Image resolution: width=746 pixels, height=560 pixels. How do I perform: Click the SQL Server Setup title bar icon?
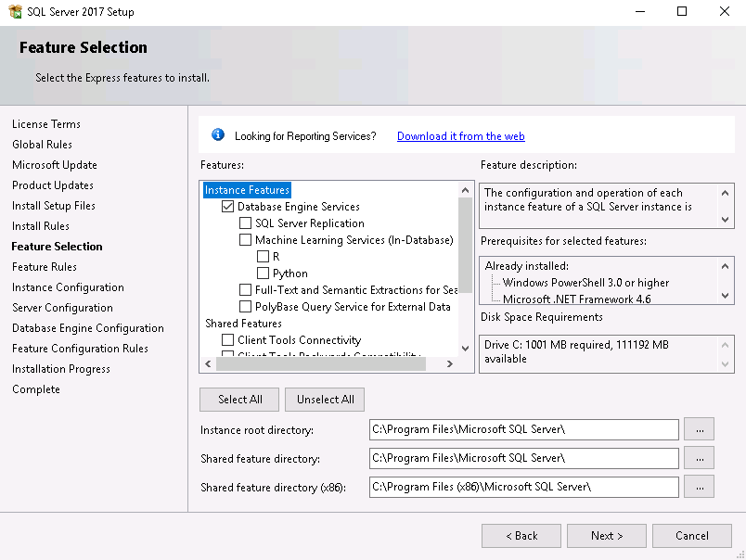pos(15,11)
